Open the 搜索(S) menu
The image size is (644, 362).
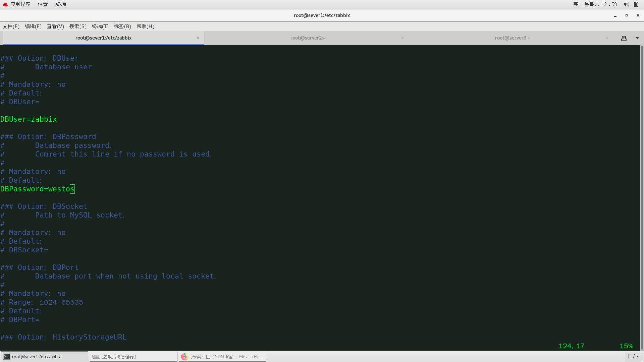[78, 26]
